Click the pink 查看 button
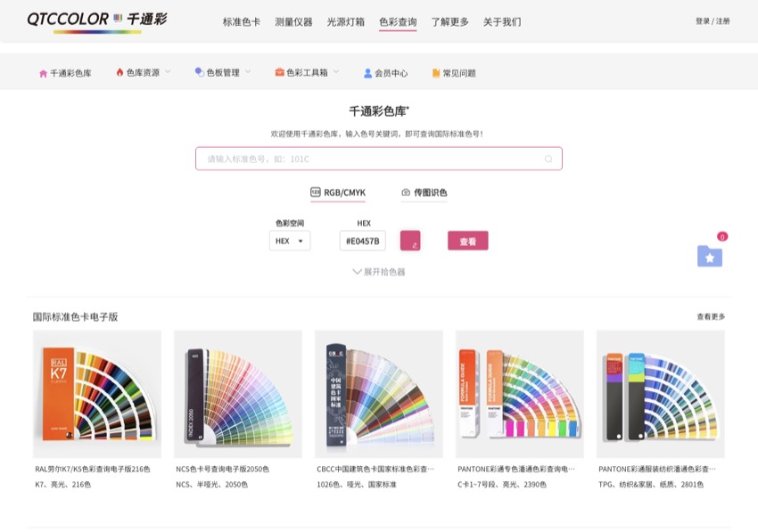 click(x=467, y=241)
